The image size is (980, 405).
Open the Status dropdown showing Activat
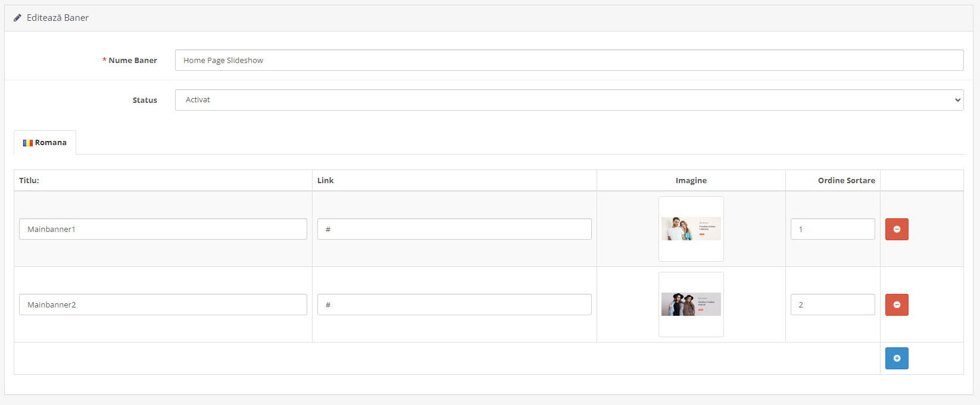(x=569, y=100)
